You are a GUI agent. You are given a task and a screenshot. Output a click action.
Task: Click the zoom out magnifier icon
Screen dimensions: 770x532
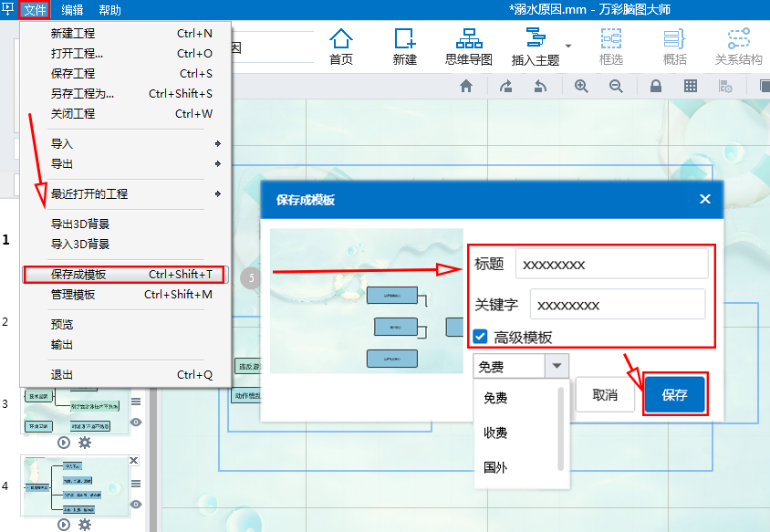616,86
